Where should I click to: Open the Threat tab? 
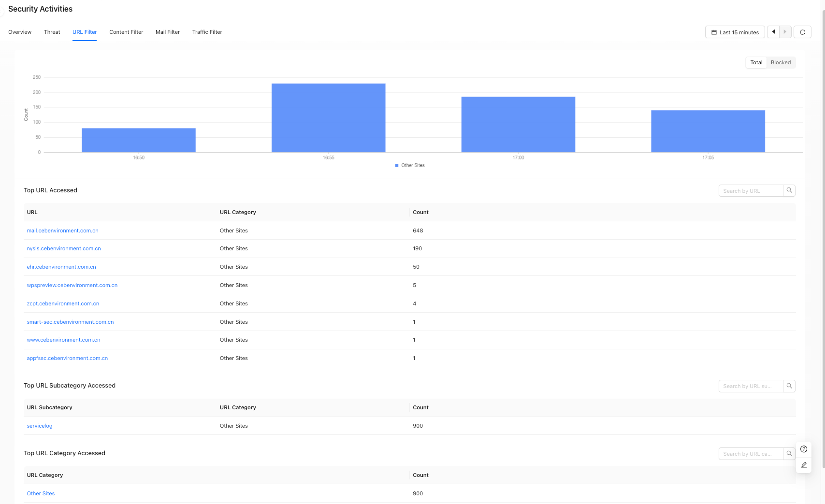pyautogui.click(x=52, y=32)
